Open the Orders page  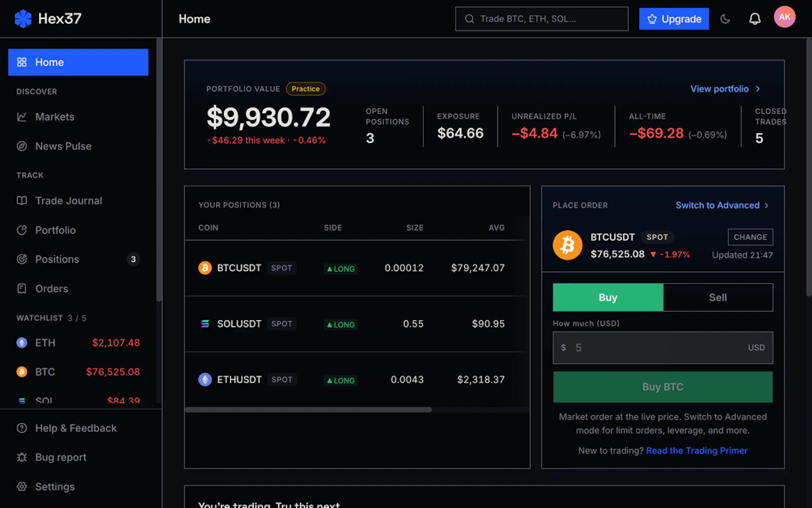click(x=78, y=289)
